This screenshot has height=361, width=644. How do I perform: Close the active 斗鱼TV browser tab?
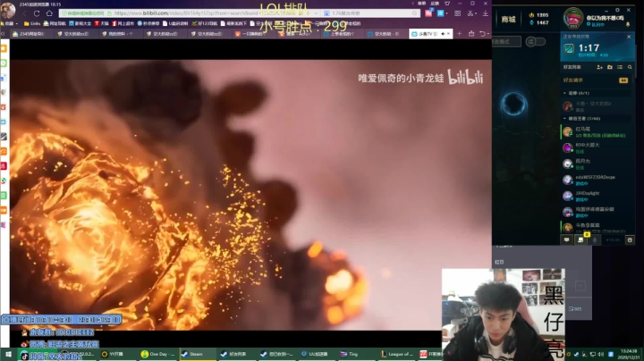click(x=448, y=34)
